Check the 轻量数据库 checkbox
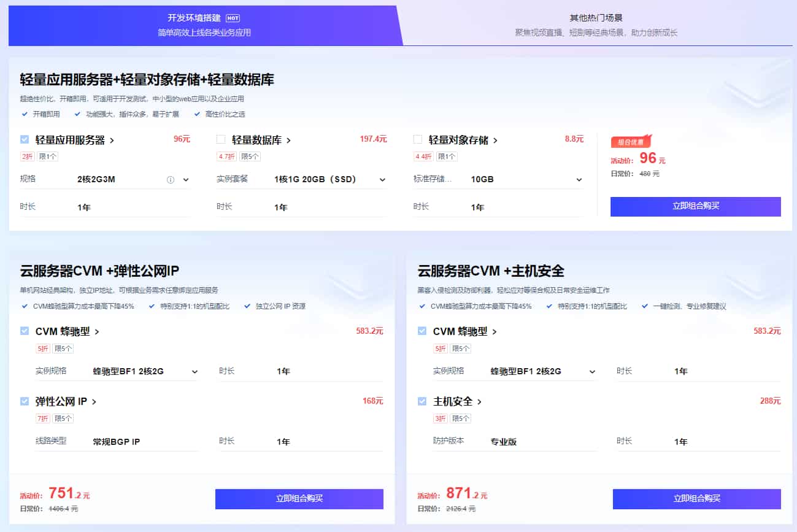Image resolution: width=797 pixels, height=532 pixels. [x=221, y=140]
